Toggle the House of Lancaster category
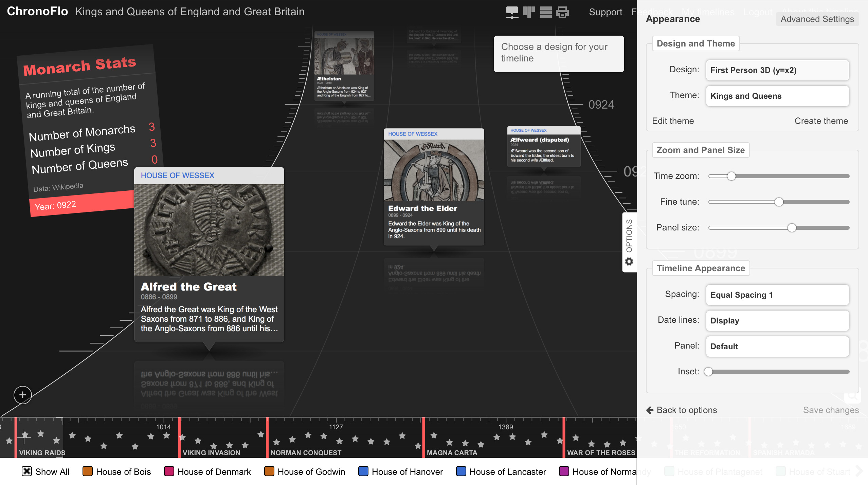The image size is (868, 485). pos(461,471)
